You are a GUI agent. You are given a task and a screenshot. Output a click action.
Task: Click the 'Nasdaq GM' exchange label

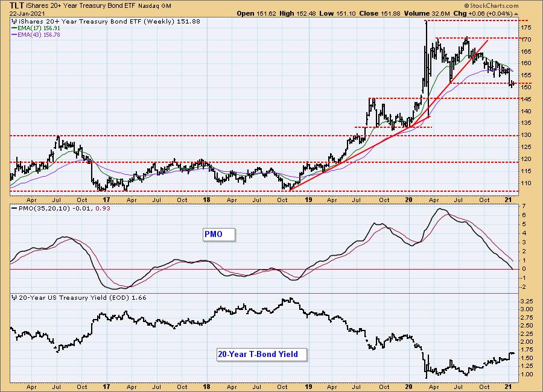[154, 6]
